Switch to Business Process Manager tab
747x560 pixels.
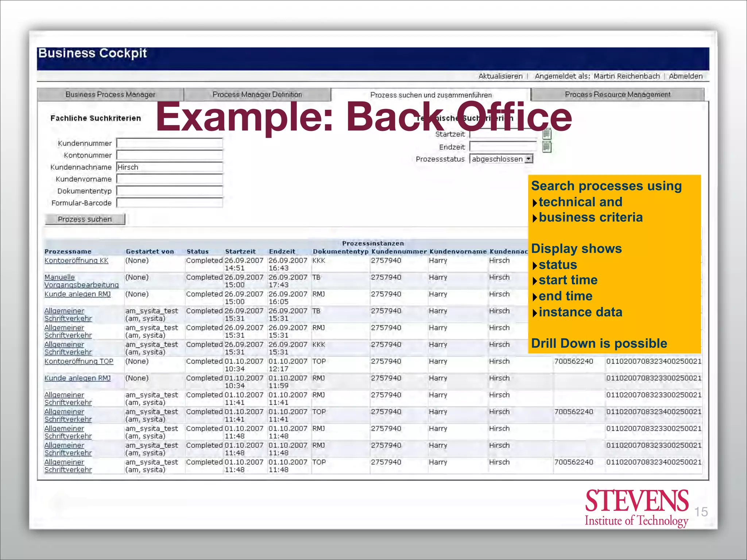[x=110, y=94]
